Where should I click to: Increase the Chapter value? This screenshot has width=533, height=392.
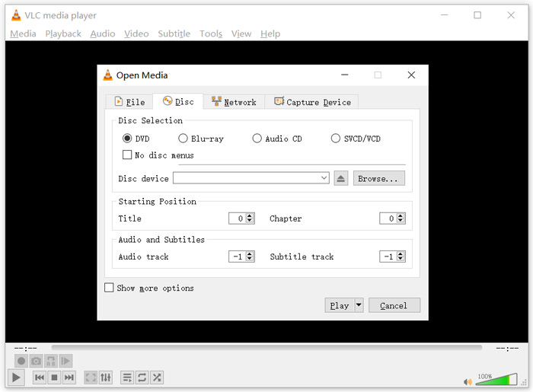coord(401,215)
